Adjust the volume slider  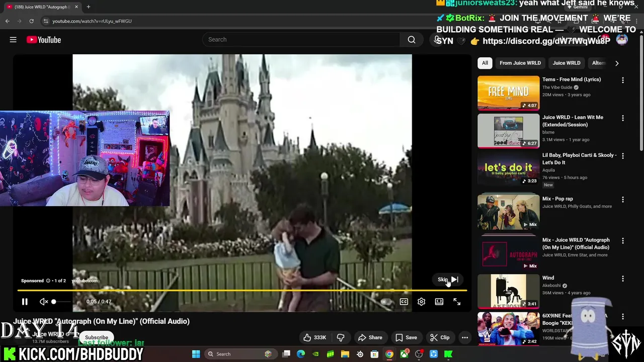[62, 302]
